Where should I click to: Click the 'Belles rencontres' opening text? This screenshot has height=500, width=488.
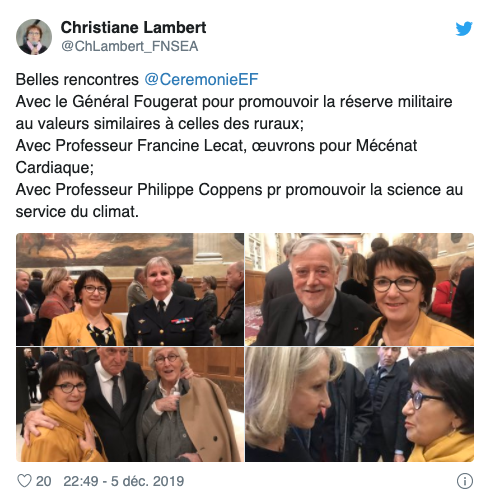click(77, 79)
